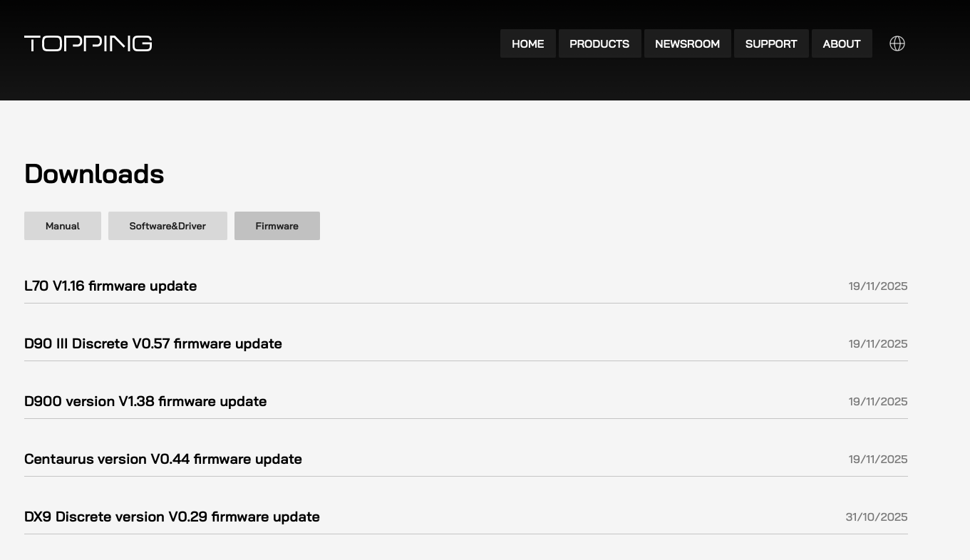Switch to the Manual tab
970x560 pixels.
[x=63, y=226]
